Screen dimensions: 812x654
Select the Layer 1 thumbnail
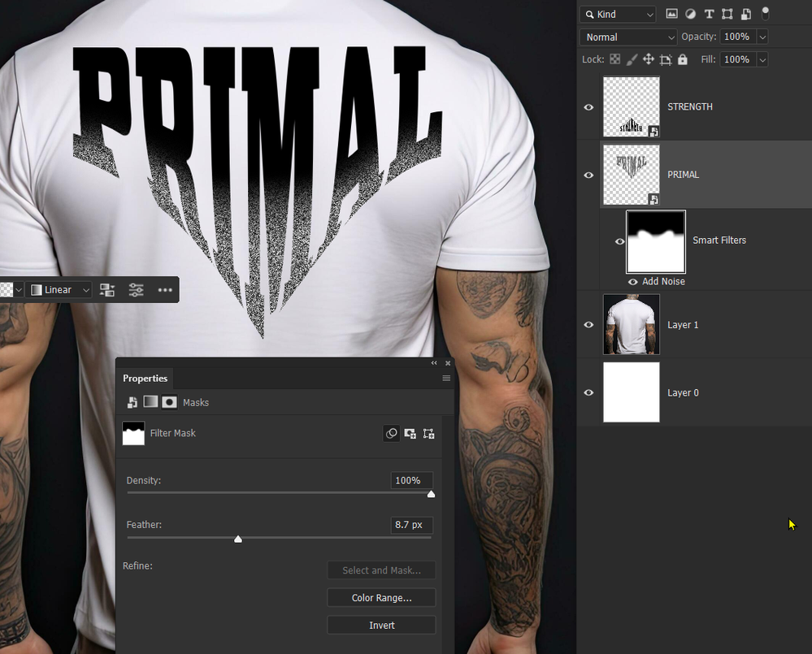coord(632,324)
